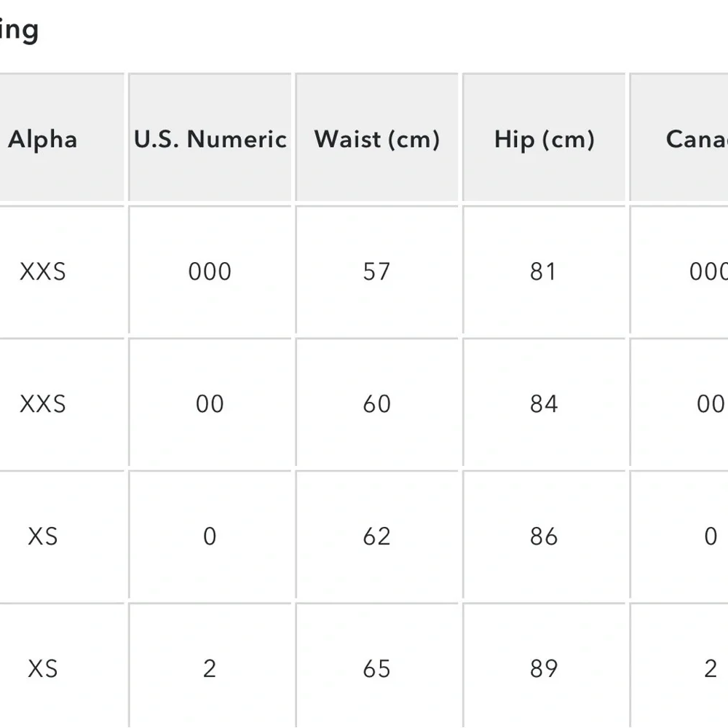Click the hip value 84
728x728 pixels.
[x=544, y=403]
